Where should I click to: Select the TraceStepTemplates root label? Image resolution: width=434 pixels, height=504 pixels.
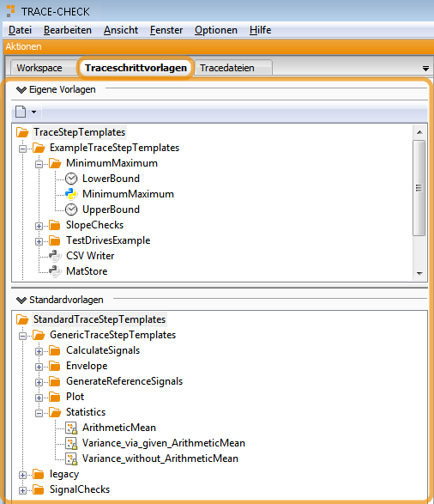point(79,132)
